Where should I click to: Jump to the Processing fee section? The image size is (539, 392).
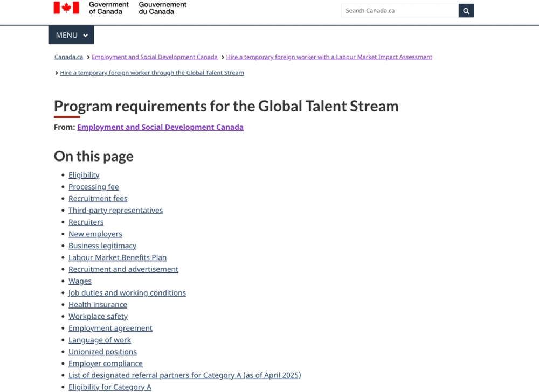tap(93, 187)
